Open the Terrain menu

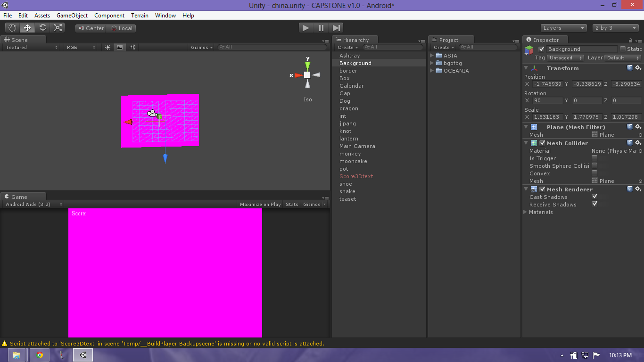[x=140, y=16]
